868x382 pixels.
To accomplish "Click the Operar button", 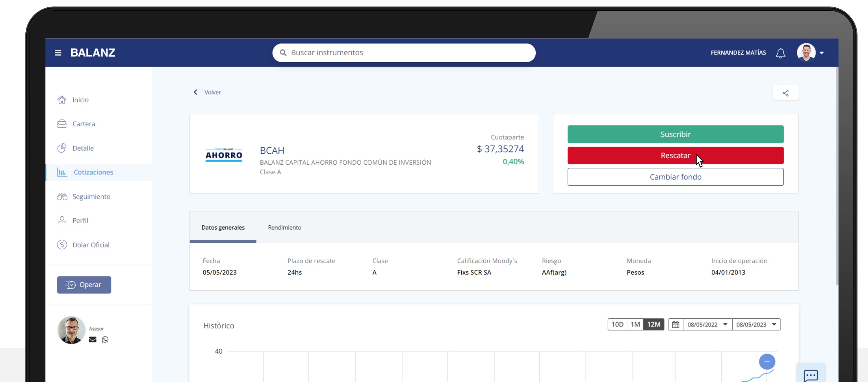I will [x=84, y=285].
